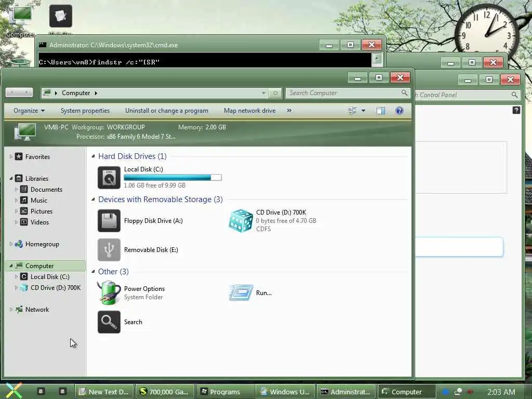Open the Floppy Disk Drive (A:) icon

coord(109,220)
